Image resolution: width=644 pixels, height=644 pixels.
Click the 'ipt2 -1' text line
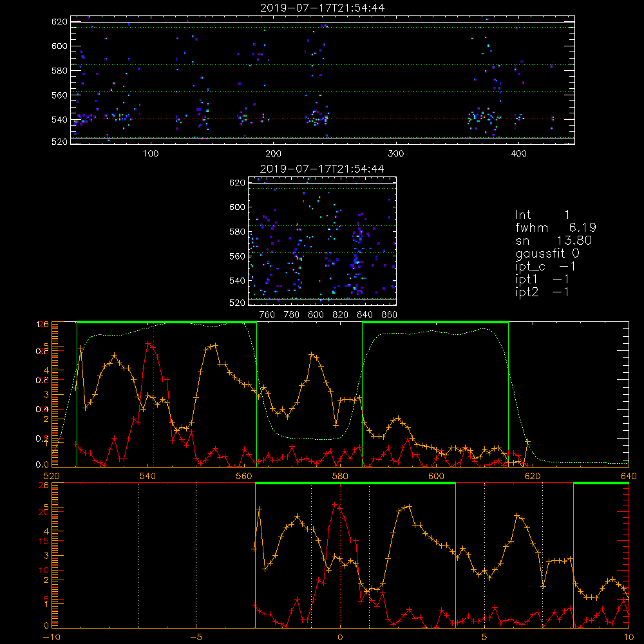(542, 292)
